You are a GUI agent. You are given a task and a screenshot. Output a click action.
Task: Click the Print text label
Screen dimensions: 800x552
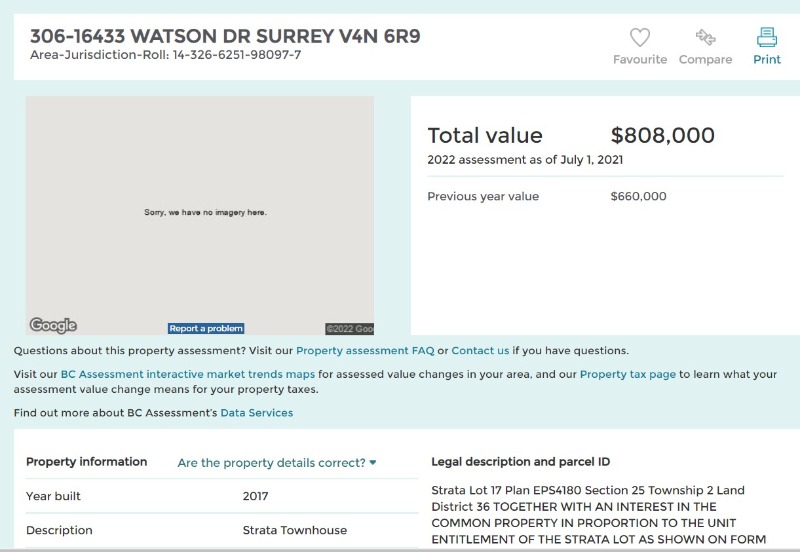coord(767,59)
